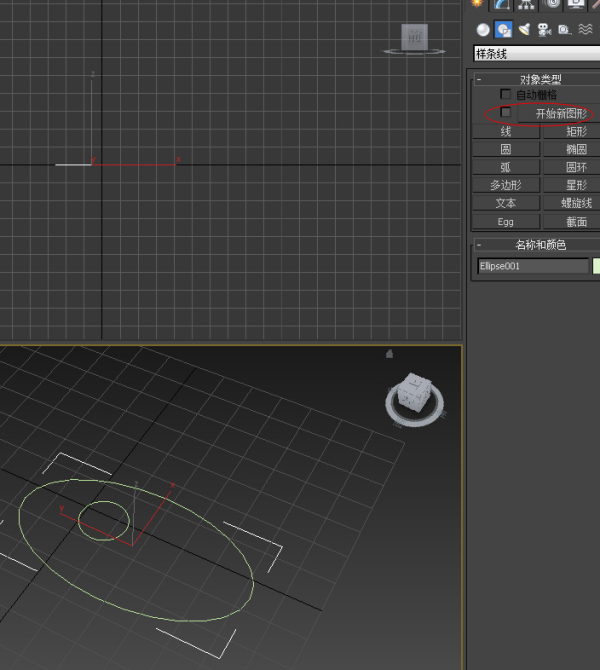This screenshot has height=670, width=600.
Task: Click the Ellipse001 name field
Action: coord(533,266)
